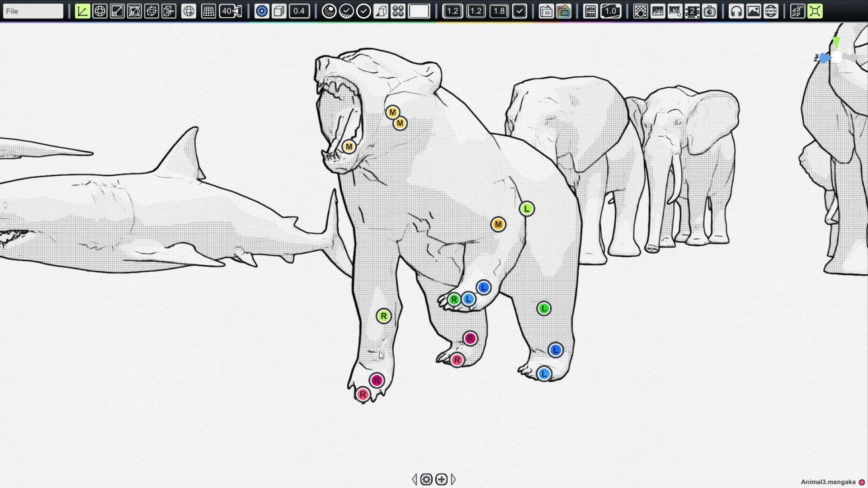This screenshot has width=868, height=488.
Task: Select the blue circle outline mode icon
Action: click(x=262, y=11)
